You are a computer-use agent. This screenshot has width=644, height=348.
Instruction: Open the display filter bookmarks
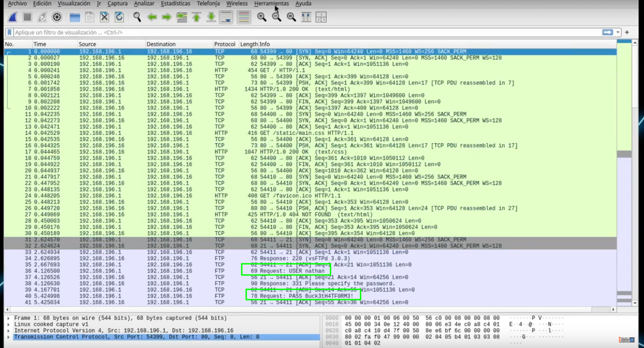coord(9,33)
